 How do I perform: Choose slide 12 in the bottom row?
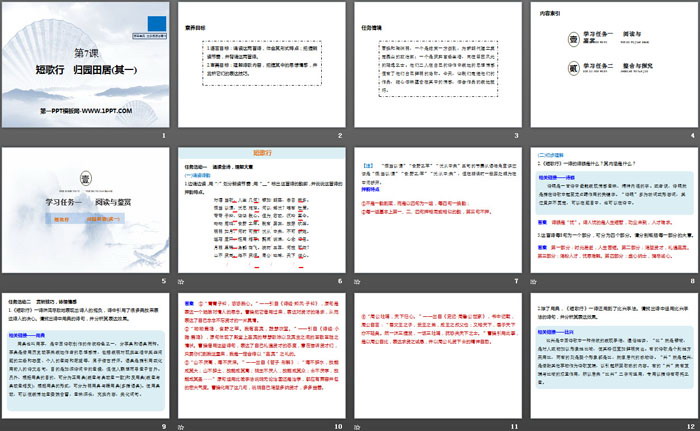(x=611, y=350)
